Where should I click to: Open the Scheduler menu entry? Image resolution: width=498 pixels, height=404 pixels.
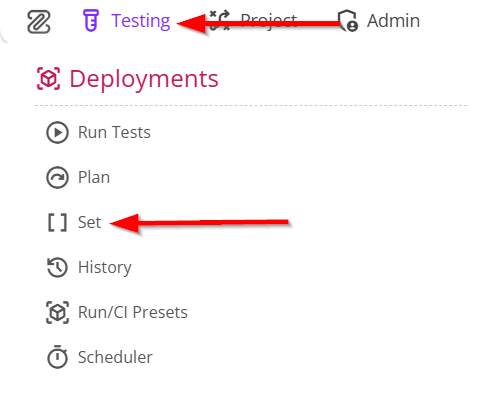pyautogui.click(x=99, y=357)
